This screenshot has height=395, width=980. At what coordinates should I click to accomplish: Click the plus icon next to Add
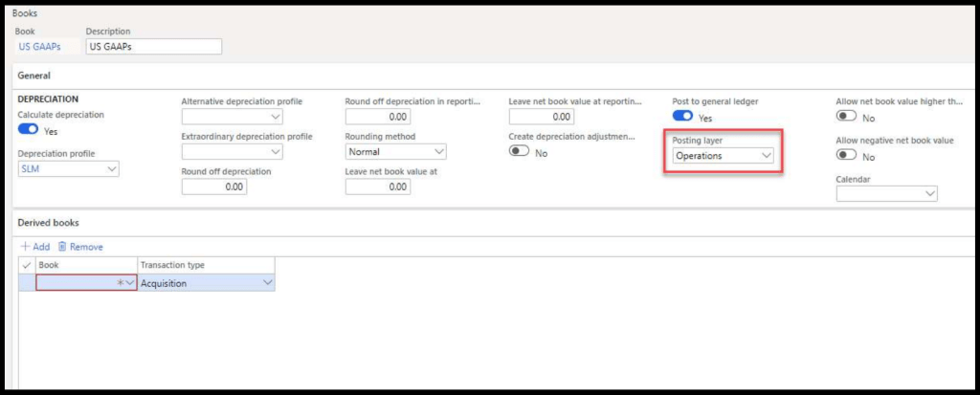click(x=26, y=247)
